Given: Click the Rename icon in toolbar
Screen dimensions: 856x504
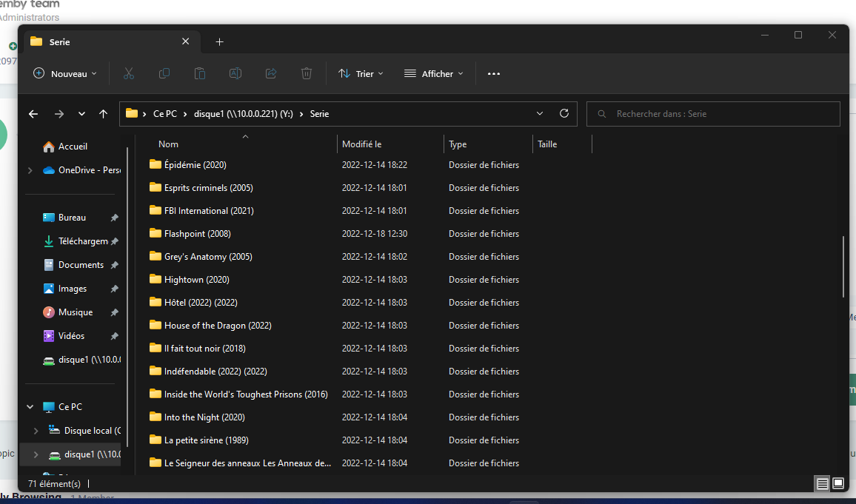Looking at the screenshot, I should pyautogui.click(x=235, y=73).
